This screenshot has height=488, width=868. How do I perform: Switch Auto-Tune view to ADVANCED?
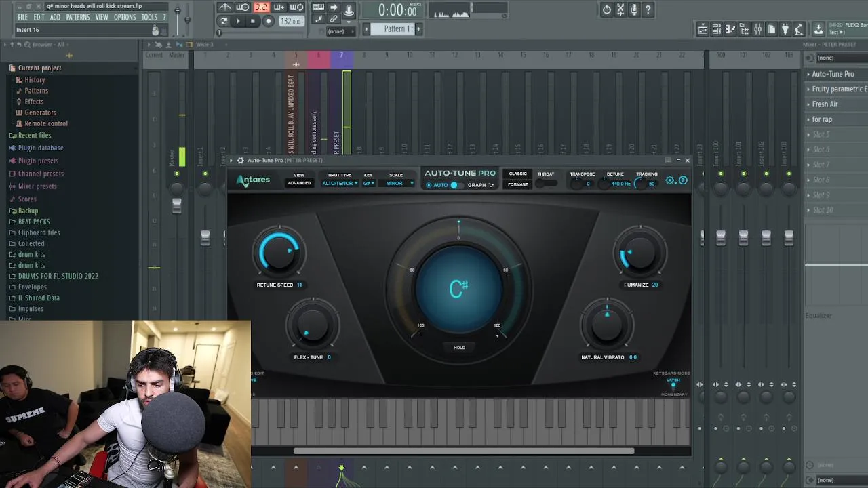(299, 183)
